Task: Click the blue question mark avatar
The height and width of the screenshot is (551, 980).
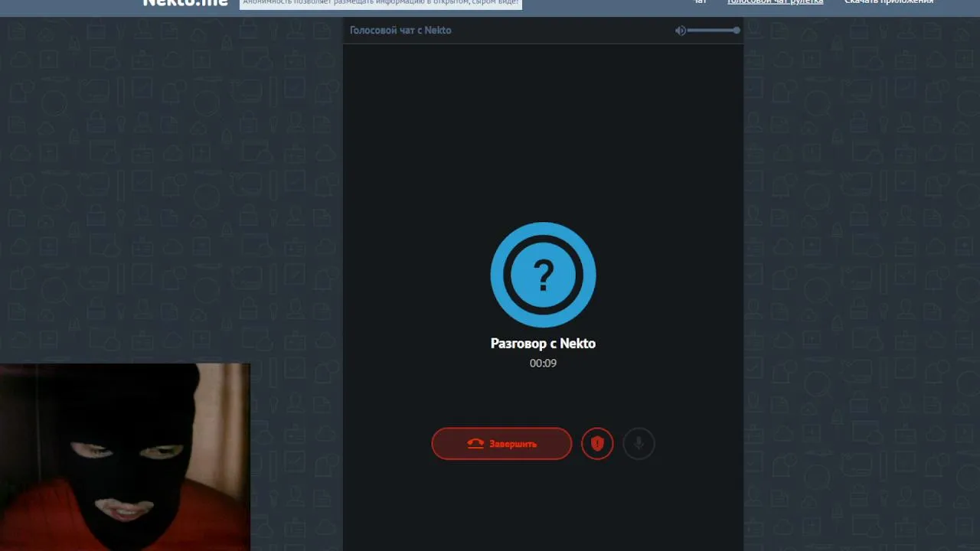Action: tap(543, 275)
